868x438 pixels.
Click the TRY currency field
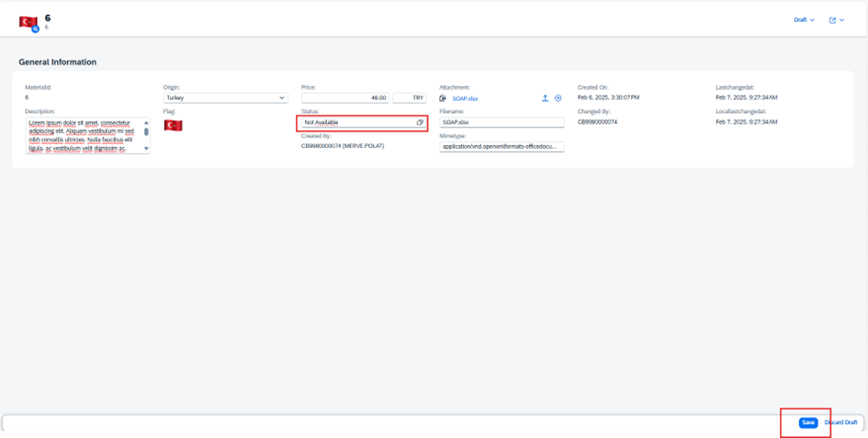pyautogui.click(x=409, y=97)
